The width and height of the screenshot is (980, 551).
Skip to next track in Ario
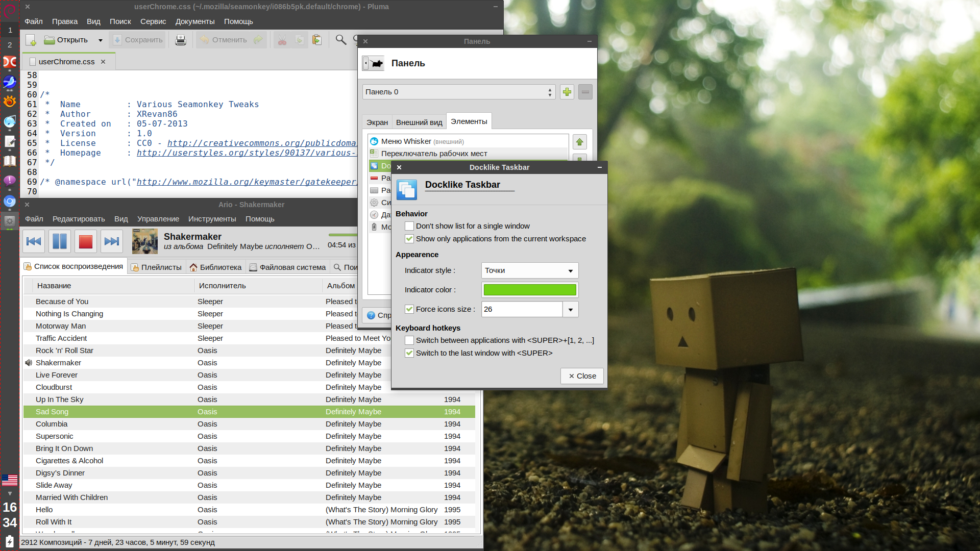pos(112,241)
